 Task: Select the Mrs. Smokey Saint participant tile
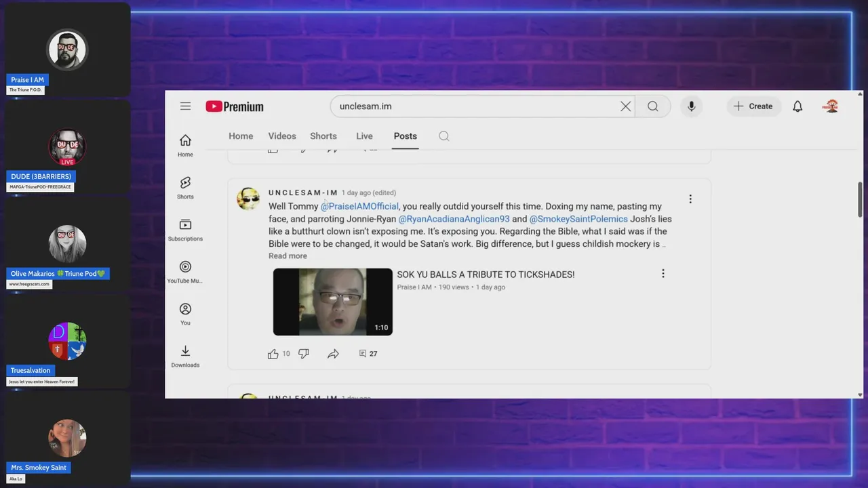[x=67, y=439]
